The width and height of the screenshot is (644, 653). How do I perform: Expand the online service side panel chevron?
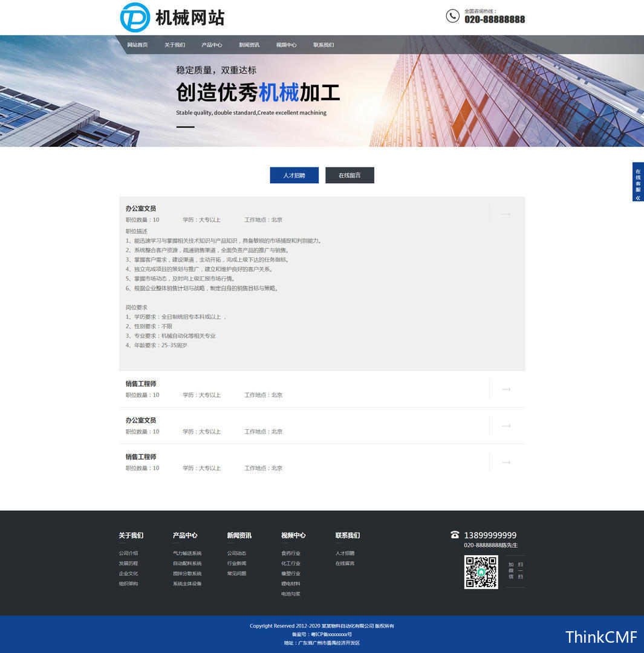point(638,198)
